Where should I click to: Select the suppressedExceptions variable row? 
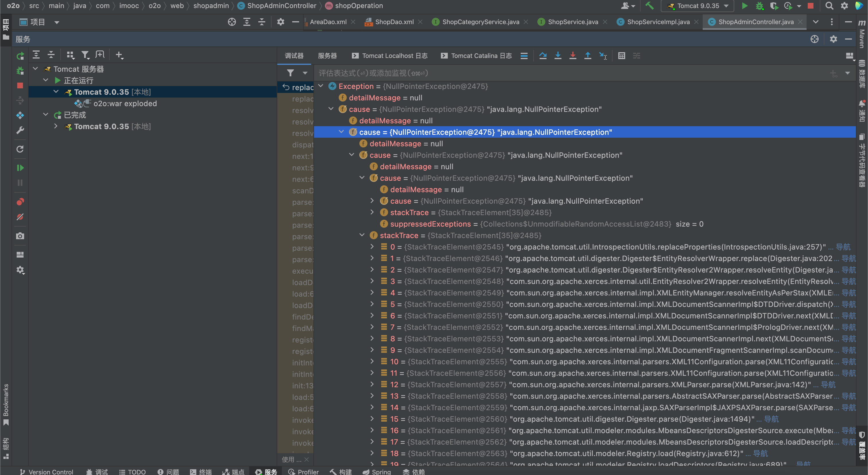[x=585, y=224]
